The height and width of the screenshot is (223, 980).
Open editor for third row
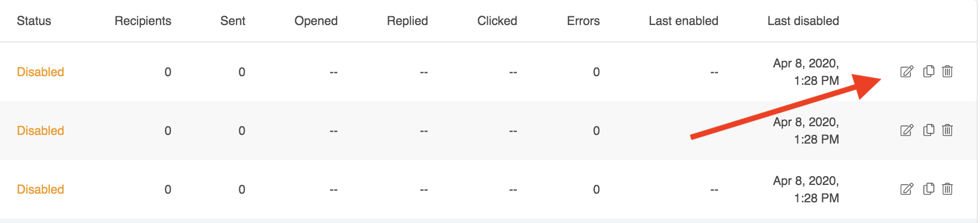(x=907, y=189)
